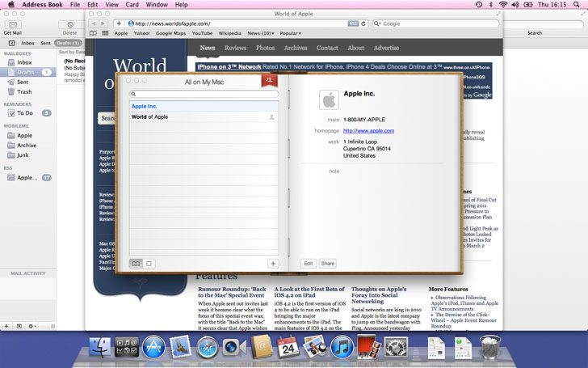Image resolution: width=588 pixels, height=368 pixels.
Task: Switch to list and card view book icon
Action: click(x=136, y=264)
